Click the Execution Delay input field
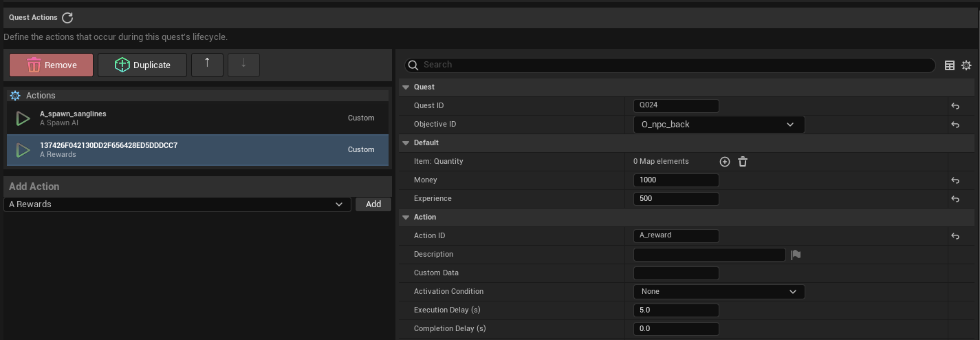Screen dimensions: 980x340 coord(676,310)
